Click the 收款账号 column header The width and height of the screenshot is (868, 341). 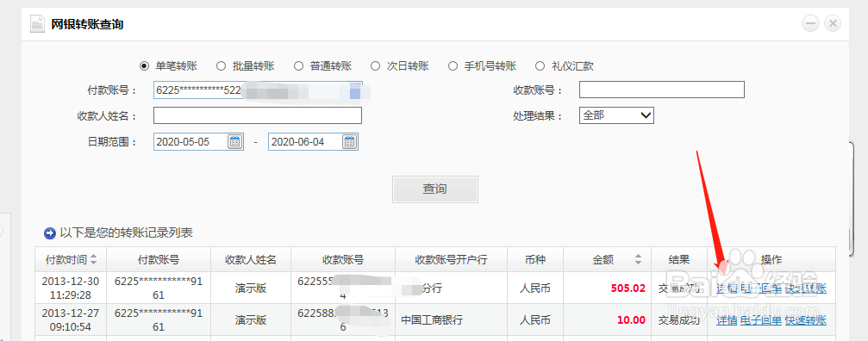click(343, 260)
